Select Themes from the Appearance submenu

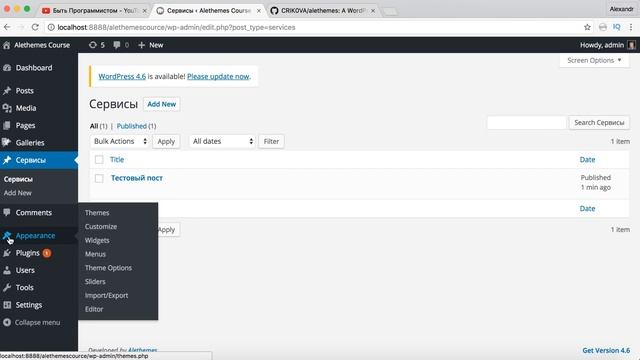tap(97, 213)
